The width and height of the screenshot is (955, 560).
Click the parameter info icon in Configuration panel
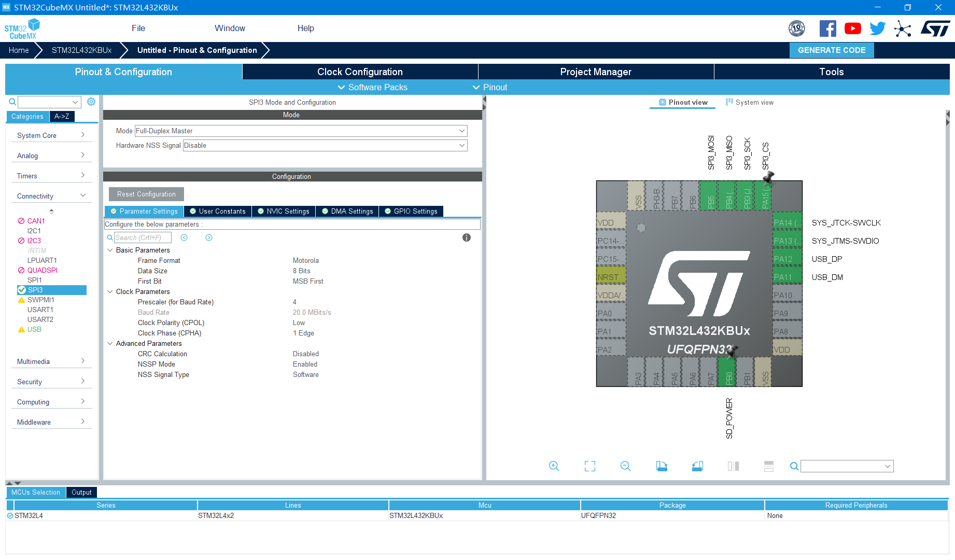(466, 237)
